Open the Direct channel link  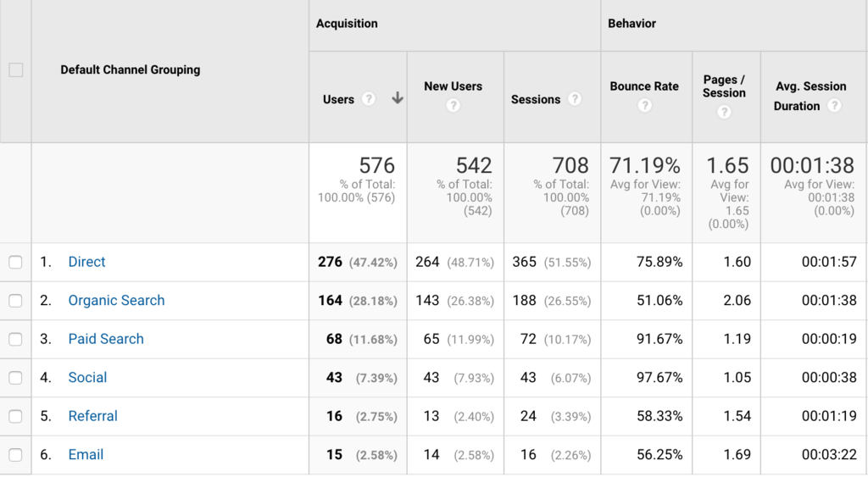[86, 263]
